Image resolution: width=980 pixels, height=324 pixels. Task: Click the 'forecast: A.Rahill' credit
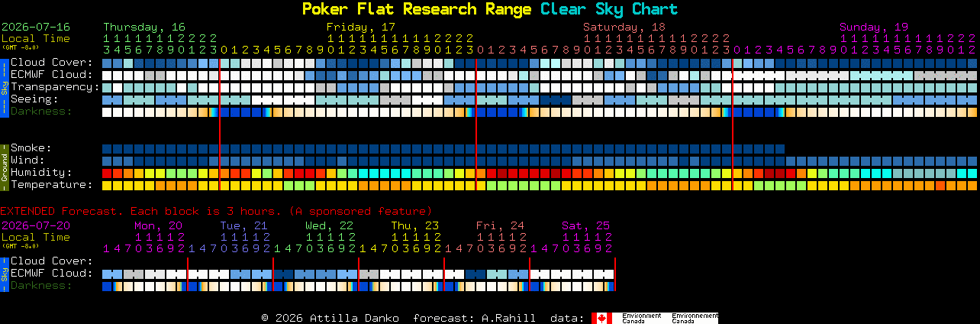[x=474, y=318]
